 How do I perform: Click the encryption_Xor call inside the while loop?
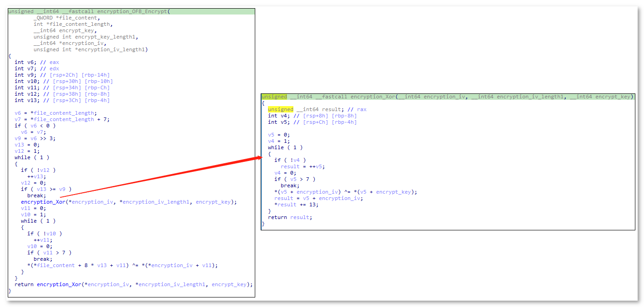tap(43, 202)
